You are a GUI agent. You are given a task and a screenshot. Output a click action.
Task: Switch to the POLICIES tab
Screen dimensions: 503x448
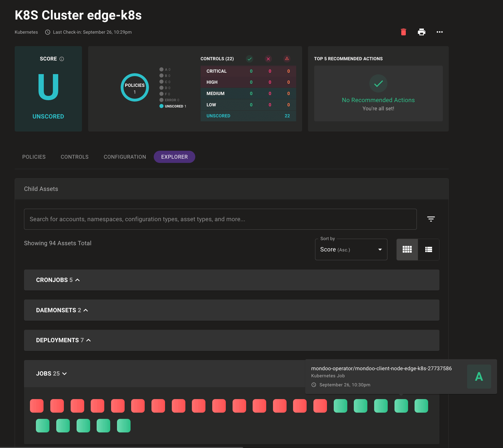34,157
